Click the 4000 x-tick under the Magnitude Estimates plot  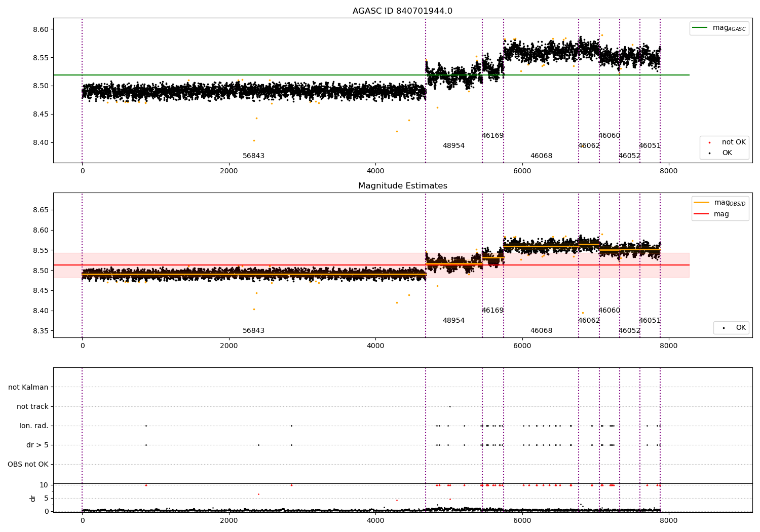click(x=375, y=346)
